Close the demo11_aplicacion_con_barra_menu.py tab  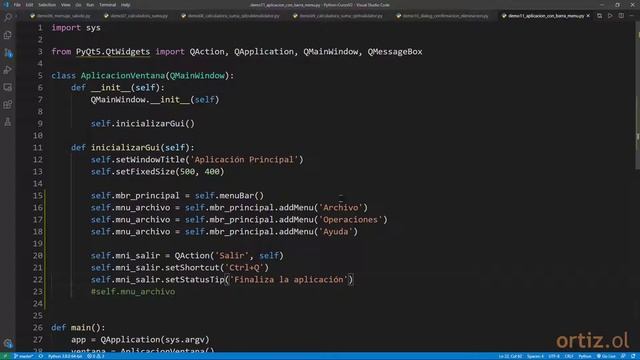[x=588, y=16]
